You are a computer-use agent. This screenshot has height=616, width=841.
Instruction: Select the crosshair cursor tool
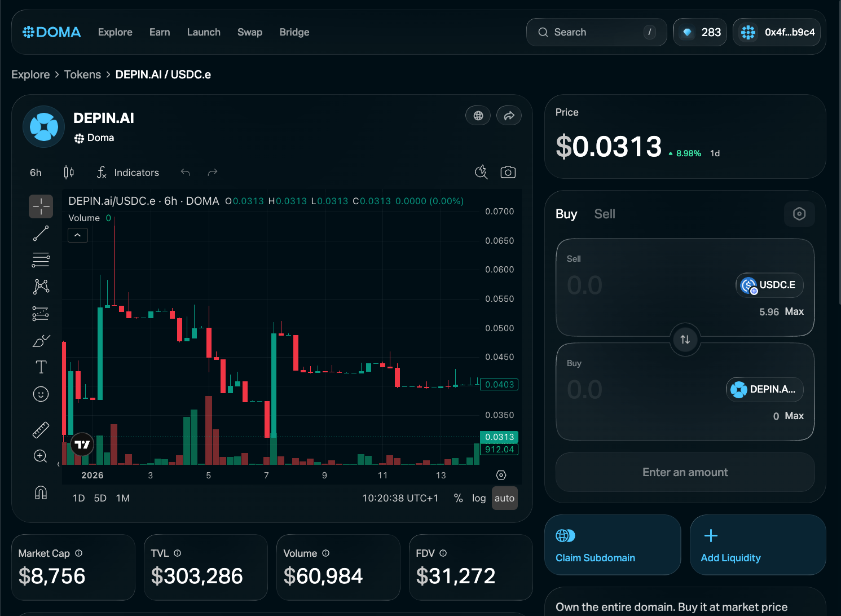(x=41, y=206)
